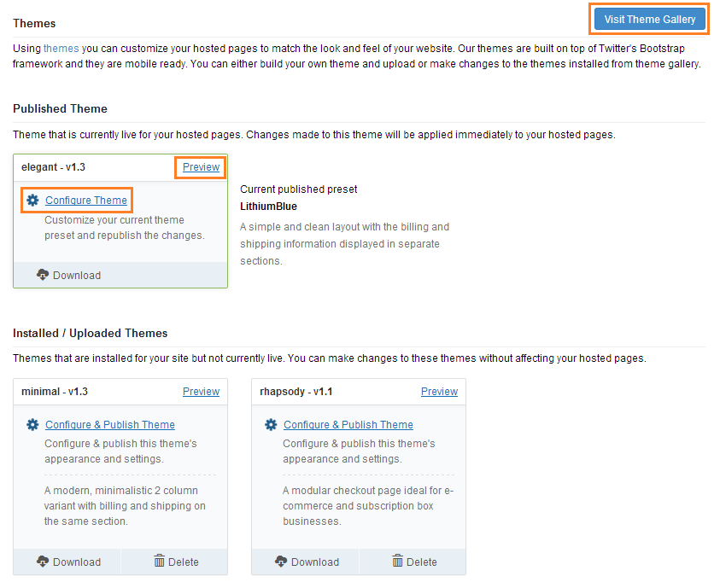Viewport: 720px width, 588px height.
Task: Configure & Publish the rhapsody theme
Action: [348, 425]
